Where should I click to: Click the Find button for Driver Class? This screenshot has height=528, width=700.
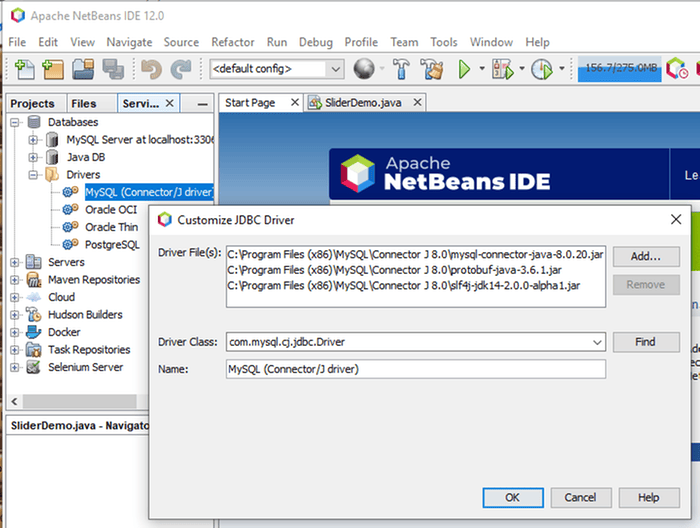click(646, 342)
